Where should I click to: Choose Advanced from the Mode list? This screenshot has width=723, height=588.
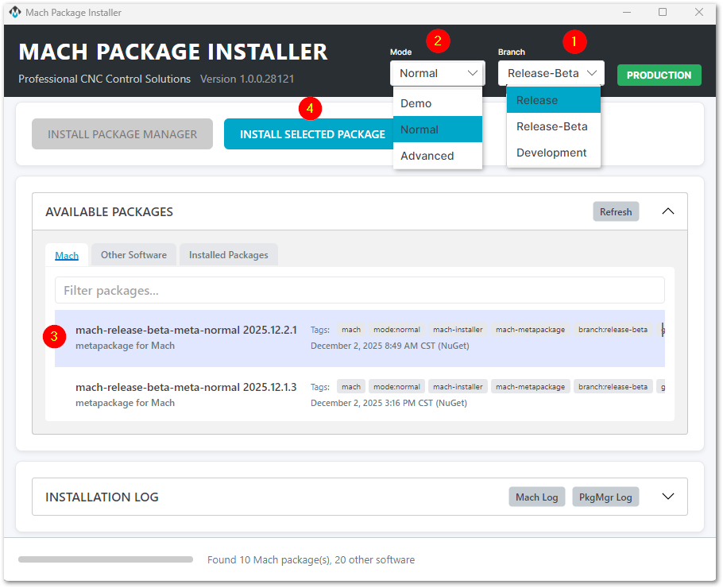(438, 156)
